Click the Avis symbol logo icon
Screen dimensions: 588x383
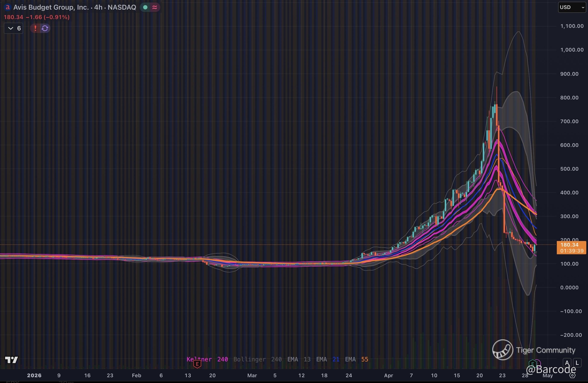(7, 7)
